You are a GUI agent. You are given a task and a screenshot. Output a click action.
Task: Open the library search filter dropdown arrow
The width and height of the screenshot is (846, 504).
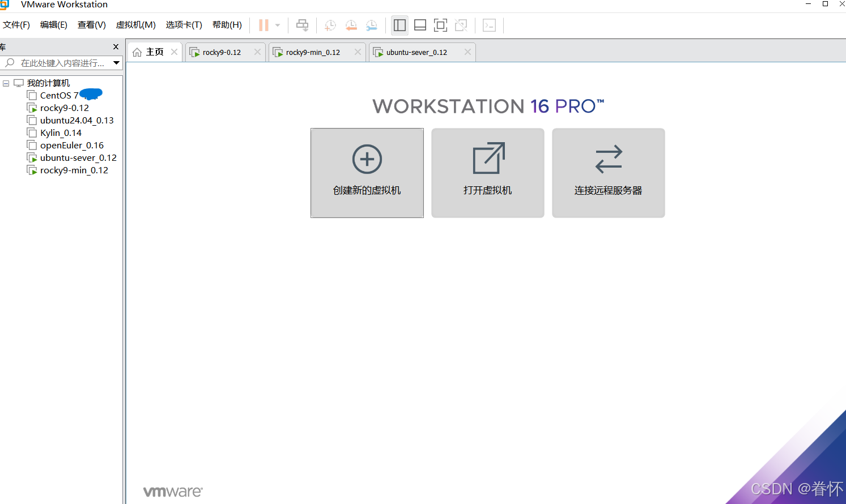[116, 63]
